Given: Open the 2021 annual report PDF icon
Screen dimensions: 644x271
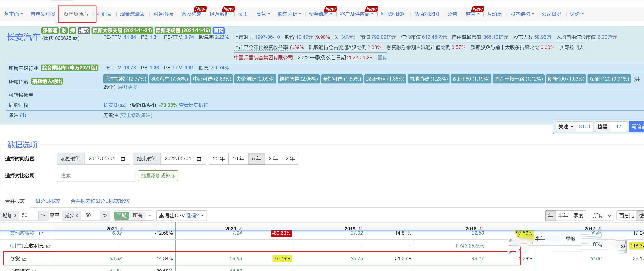Looking at the screenshot, I should click(x=122, y=229).
